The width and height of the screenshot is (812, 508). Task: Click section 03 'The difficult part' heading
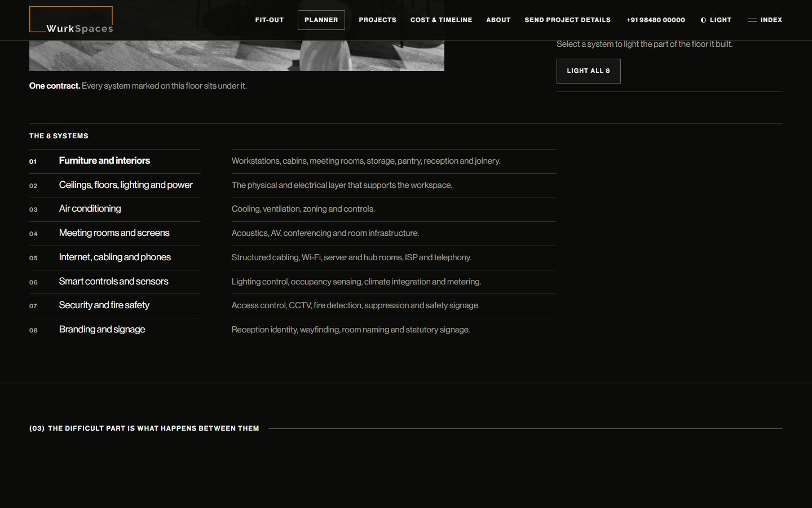coord(144,428)
